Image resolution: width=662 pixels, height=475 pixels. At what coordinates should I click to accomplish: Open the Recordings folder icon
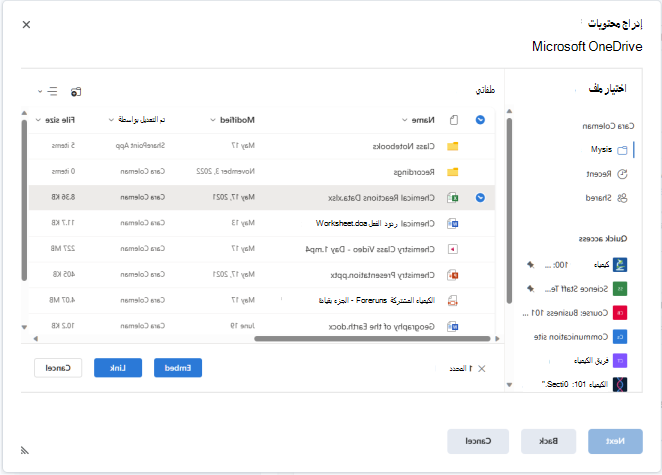tap(453, 172)
